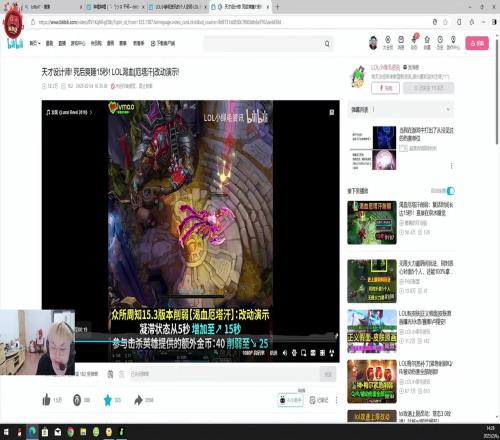Open the Chrome icon on taskbar
Image resolution: width=500 pixels, height=440 pixels.
coord(70,432)
